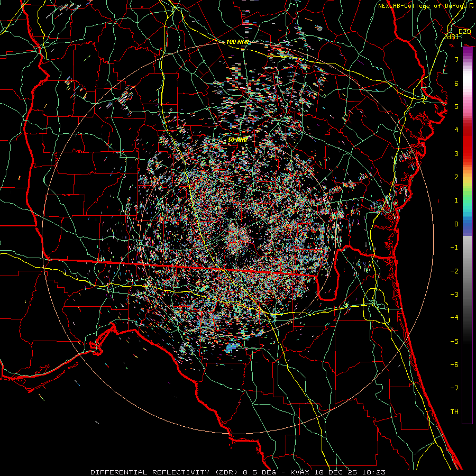
Task: Click the 0 value on the scale
Action: point(456,224)
